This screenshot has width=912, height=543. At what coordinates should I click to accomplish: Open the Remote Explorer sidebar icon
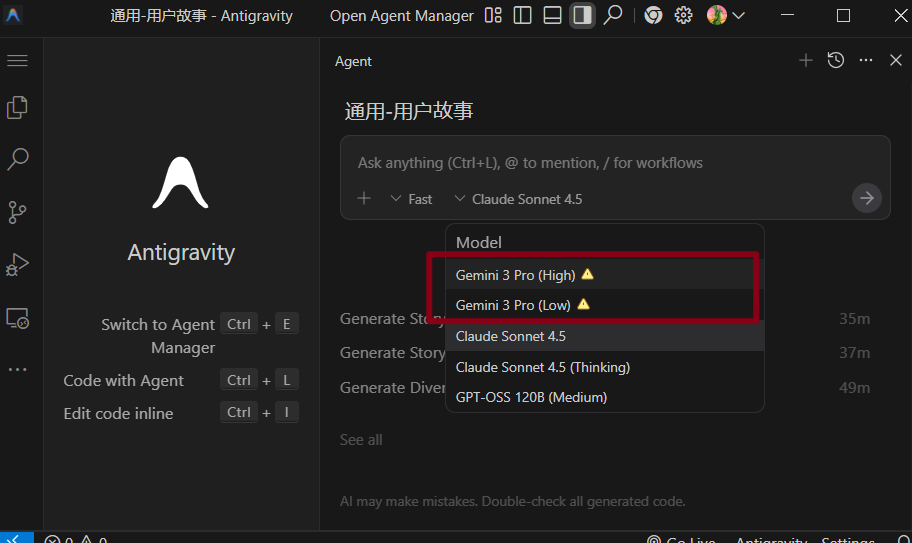(17, 318)
